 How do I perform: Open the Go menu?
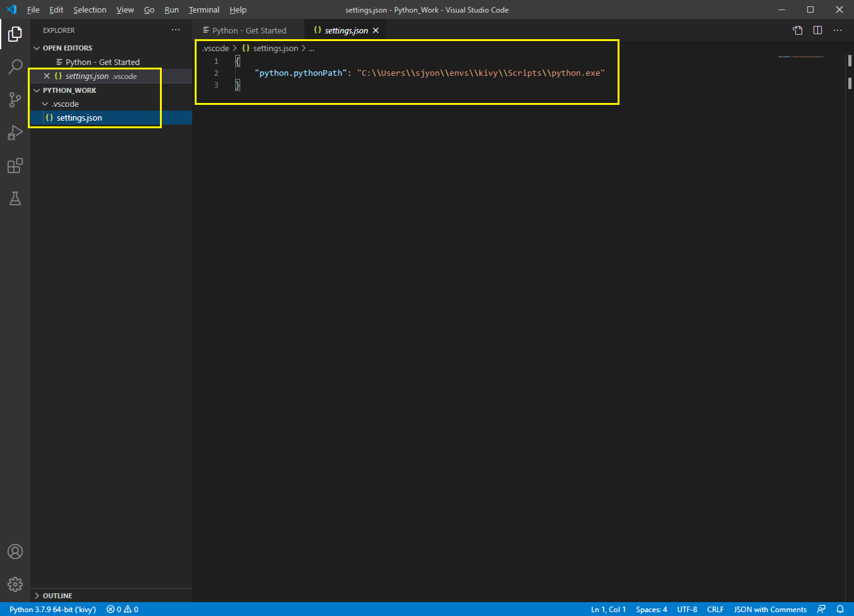coord(149,9)
